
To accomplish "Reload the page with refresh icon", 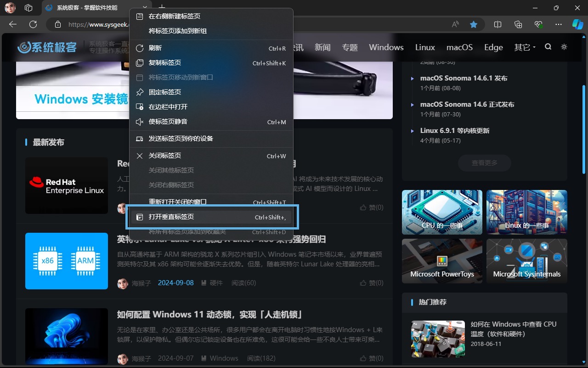I will coord(33,24).
